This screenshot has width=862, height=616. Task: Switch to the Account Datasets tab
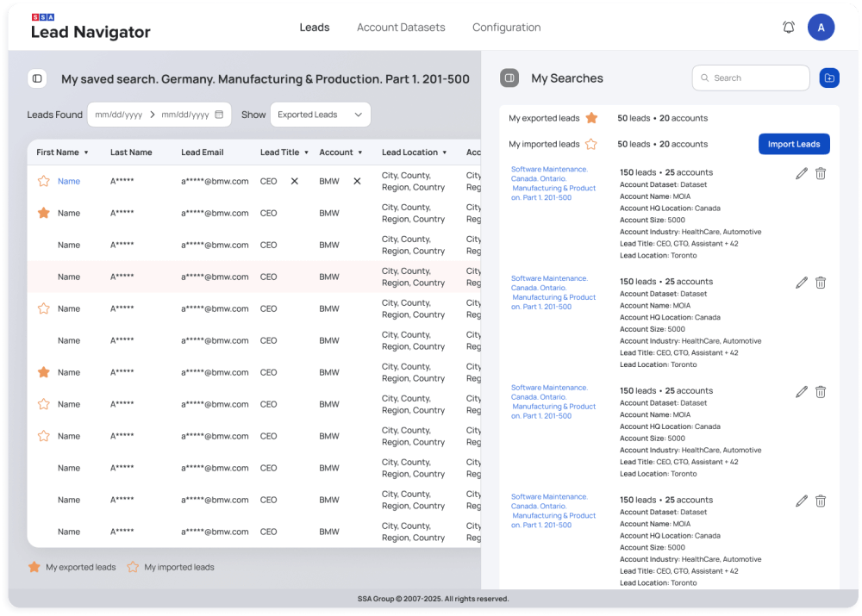tap(401, 27)
